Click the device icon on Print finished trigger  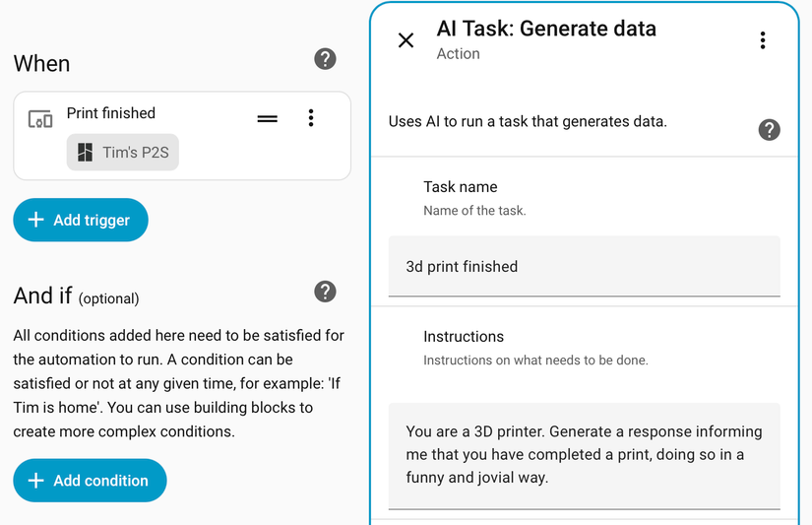point(40,119)
